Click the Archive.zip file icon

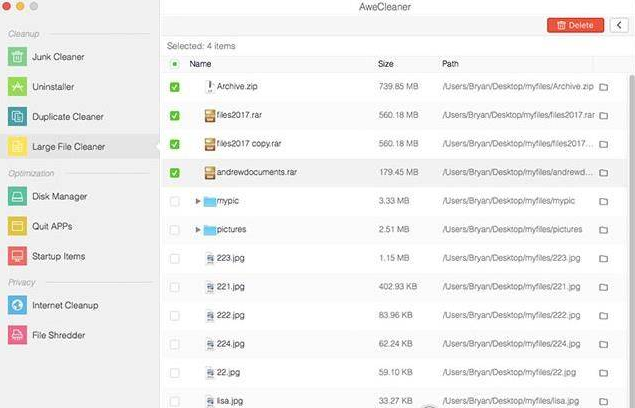pos(209,86)
